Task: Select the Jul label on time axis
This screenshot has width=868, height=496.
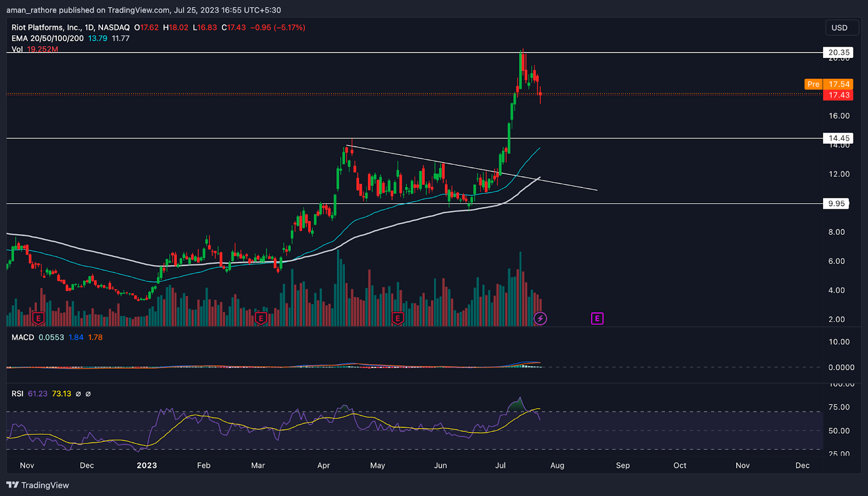Action: pos(500,465)
